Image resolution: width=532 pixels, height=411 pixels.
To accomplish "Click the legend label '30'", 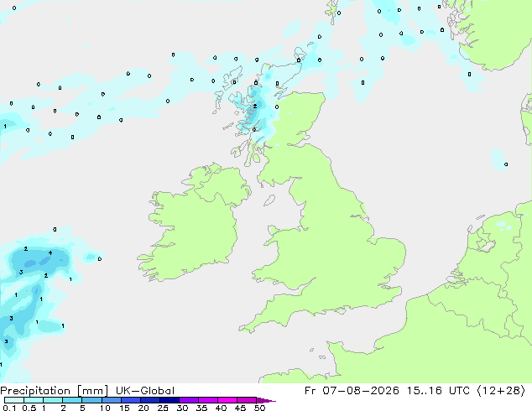I will [x=182, y=408].
